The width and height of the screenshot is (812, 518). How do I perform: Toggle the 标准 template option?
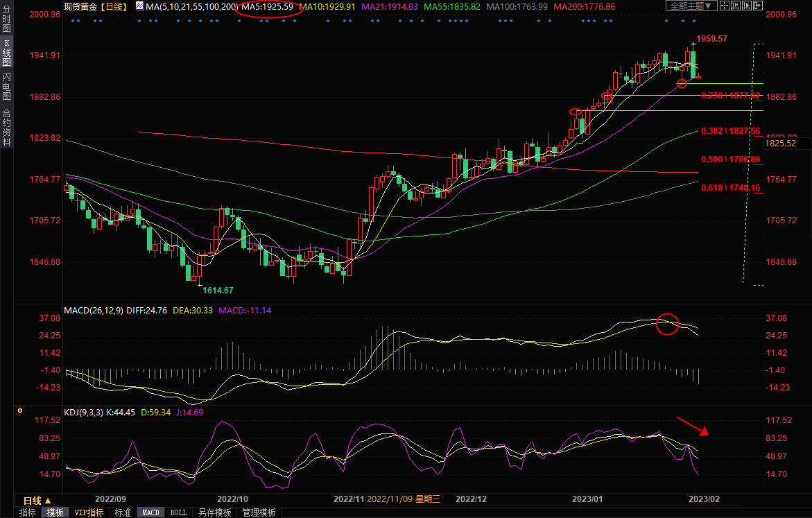coord(123,512)
